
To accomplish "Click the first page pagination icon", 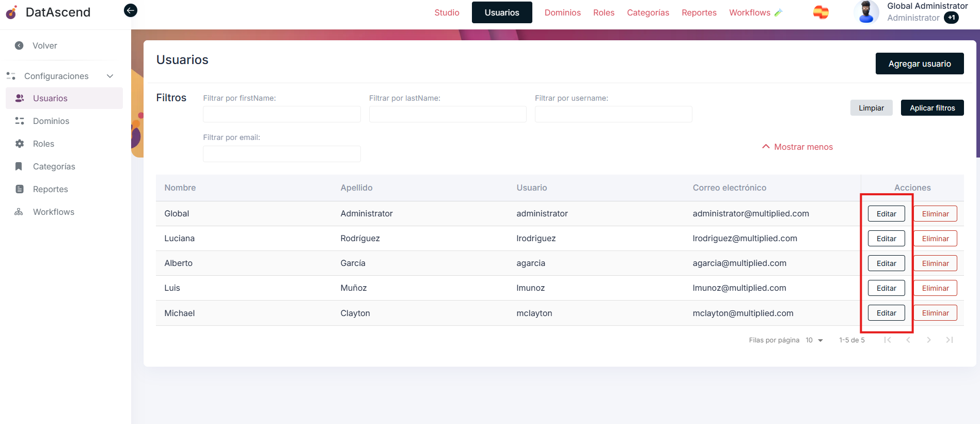I will [x=887, y=340].
